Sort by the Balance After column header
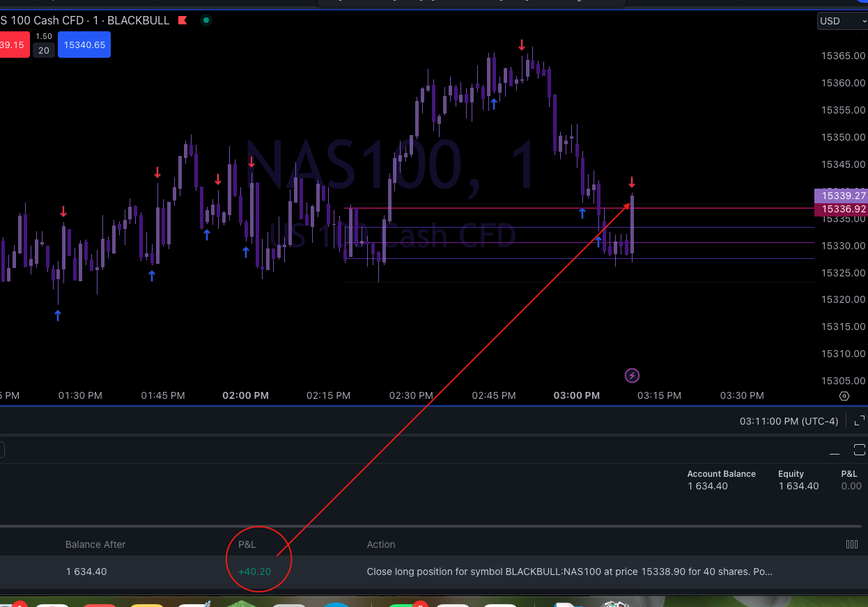This screenshot has height=607, width=868. [95, 544]
